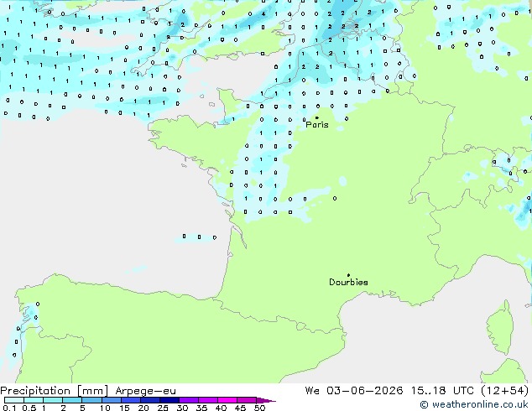Pick the 10–15 mm legend swatch
The height and width of the screenshot is (411, 532).
point(112,400)
